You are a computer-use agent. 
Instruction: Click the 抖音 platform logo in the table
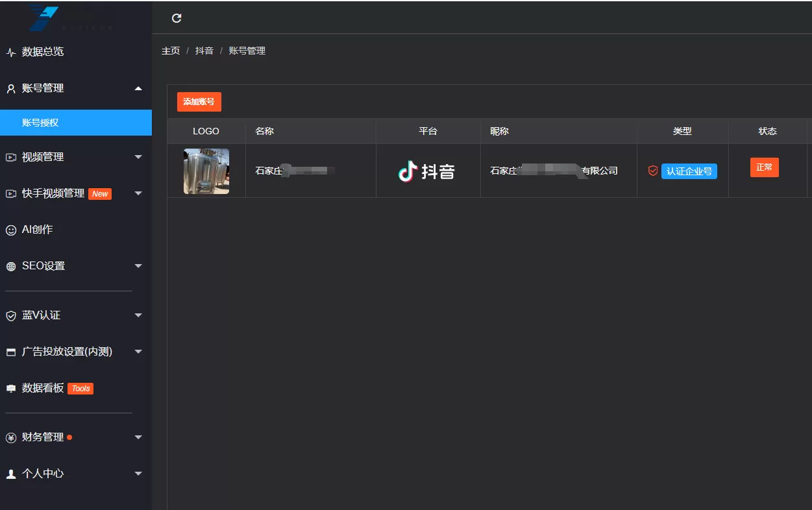[428, 171]
